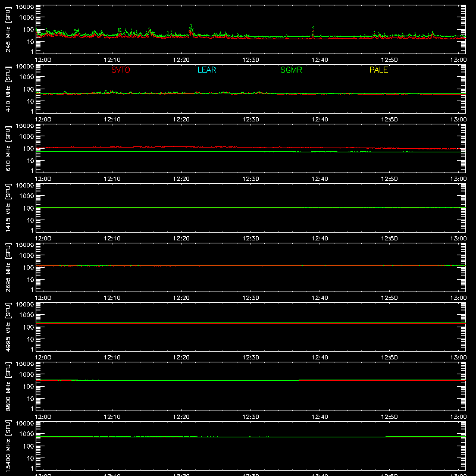Click the 12:00 time label under 245 MHz plot
The image size is (476, 476).
(43, 60)
